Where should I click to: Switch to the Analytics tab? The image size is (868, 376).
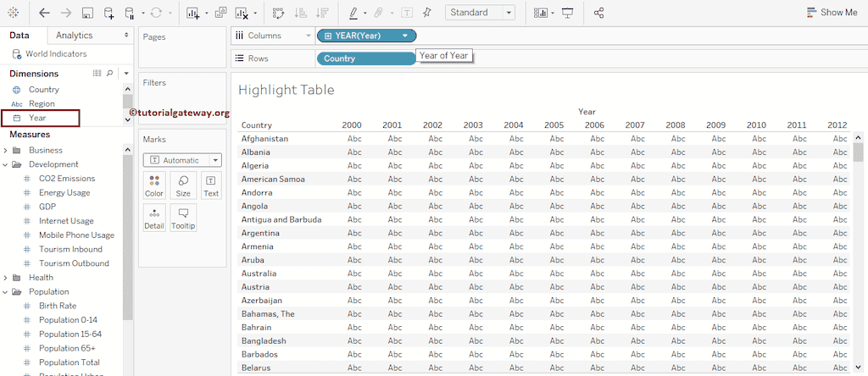click(75, 36)
